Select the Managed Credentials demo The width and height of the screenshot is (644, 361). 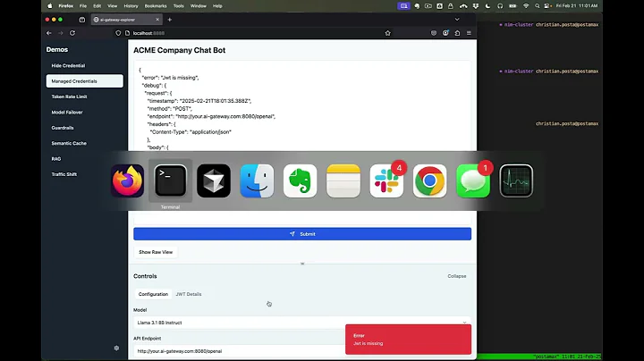(x=85, y=81)
